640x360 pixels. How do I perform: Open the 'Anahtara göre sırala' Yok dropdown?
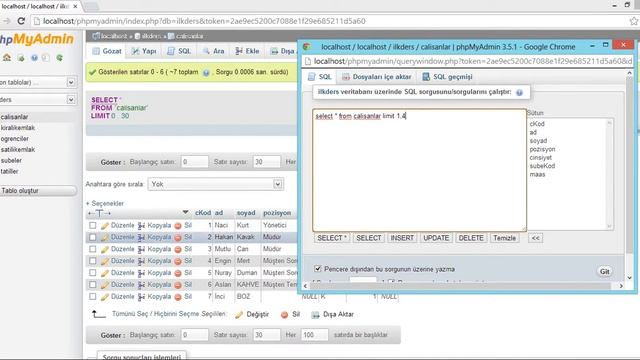216,184
